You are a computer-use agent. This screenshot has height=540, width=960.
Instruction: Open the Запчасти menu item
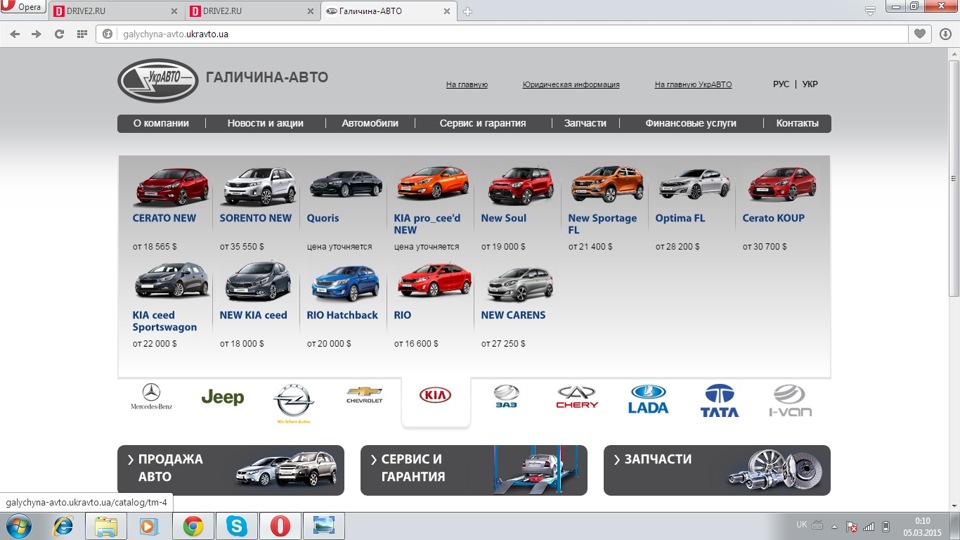[x=585, y=123]
